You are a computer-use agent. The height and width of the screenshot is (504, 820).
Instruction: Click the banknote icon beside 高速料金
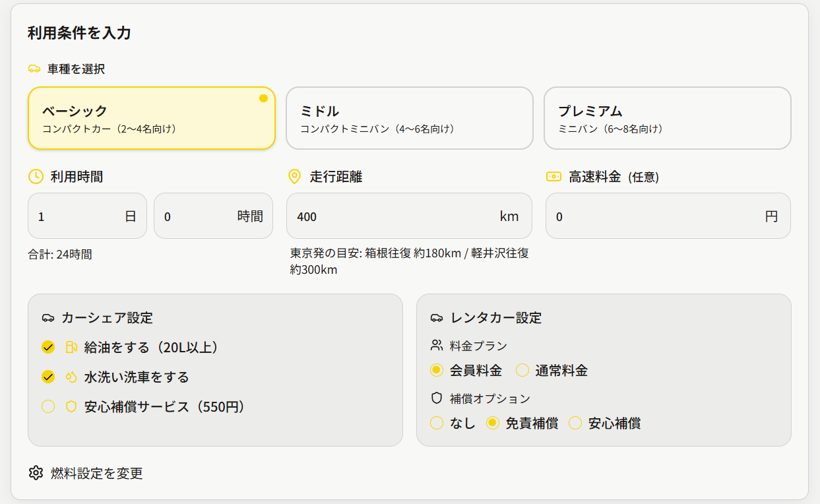(x=553, y=177)
